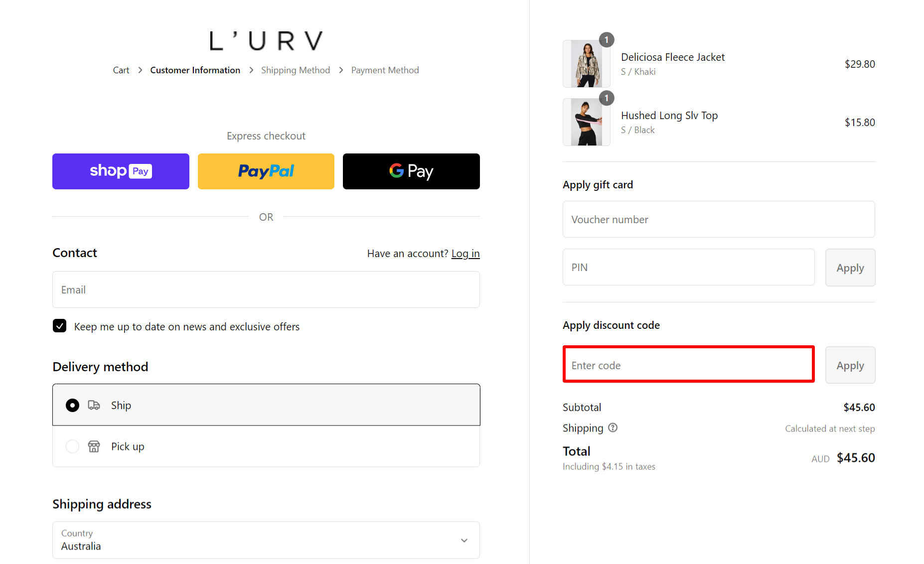Click the L'URV store logo

pyautogui.click(x=266, y=40)
